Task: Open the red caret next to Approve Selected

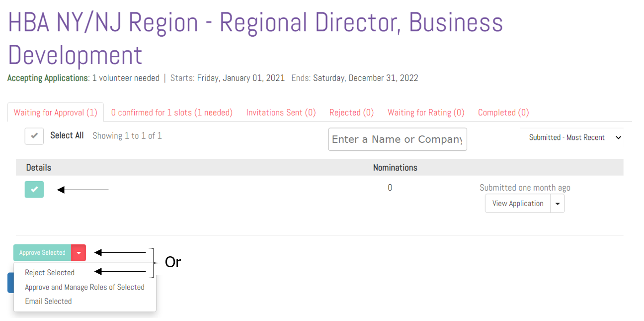Action: [79, 253]
